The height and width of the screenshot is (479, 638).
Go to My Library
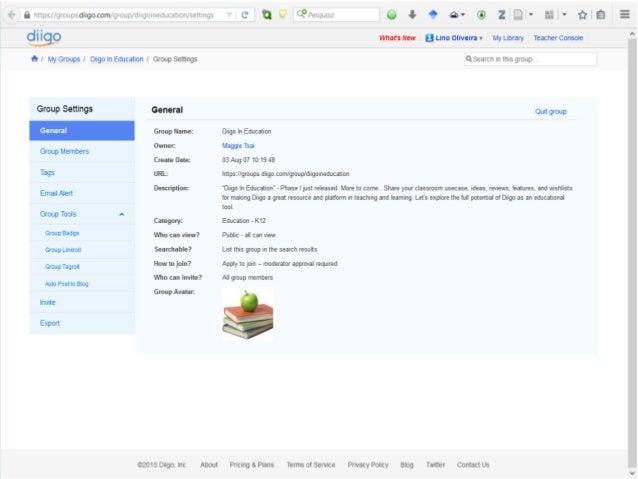coord(508,38)
